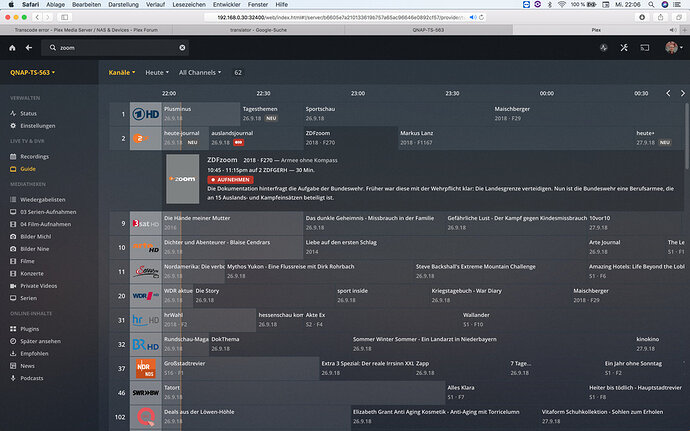This screenshot has width=690, height=431.
Task: Open the Kanäle dropdown
Action: click(122, 73)
